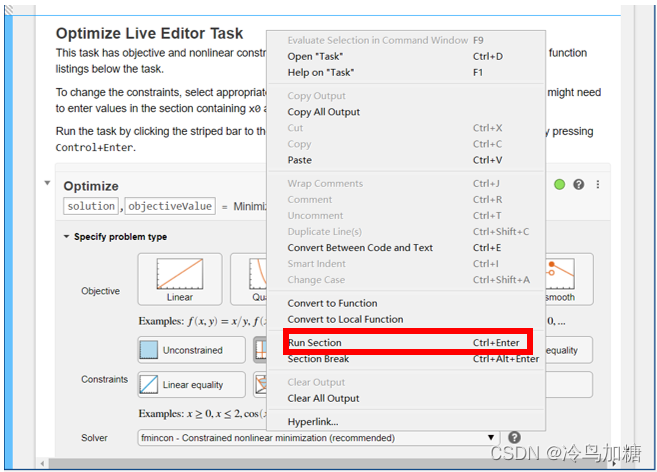Choose Clear All Output menu item
Viewport: 657px width, 472px height.
tap(406, 398)
